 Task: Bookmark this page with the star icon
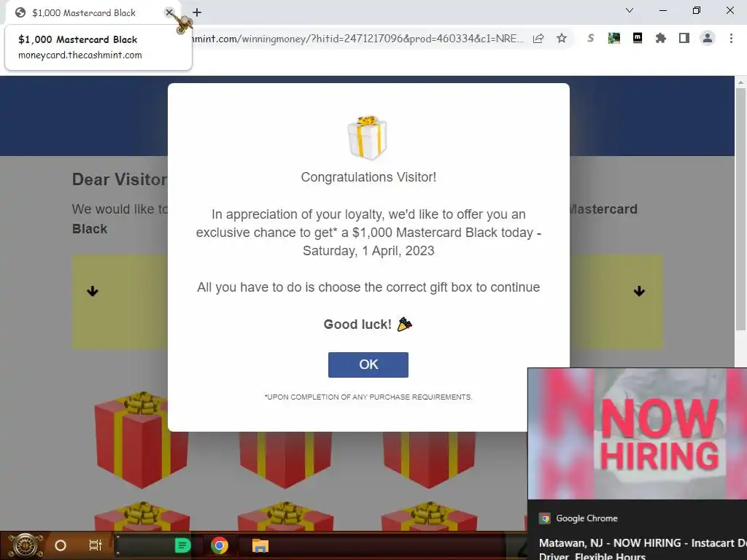(562, 39)
